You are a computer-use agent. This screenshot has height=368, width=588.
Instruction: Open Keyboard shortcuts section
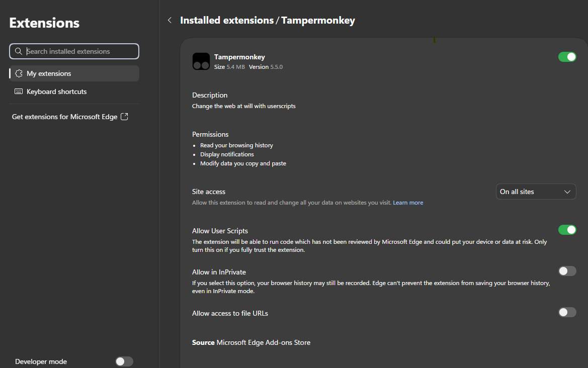point(74,91)
